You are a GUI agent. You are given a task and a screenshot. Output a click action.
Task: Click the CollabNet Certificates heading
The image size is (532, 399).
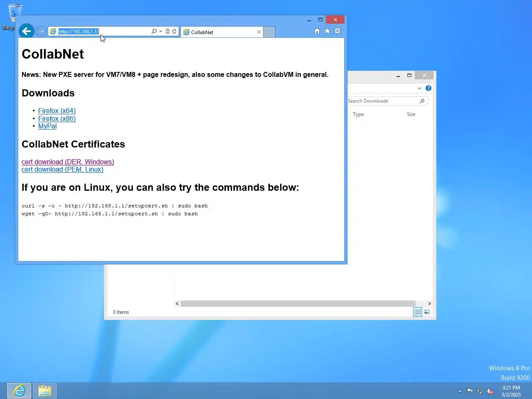[73, 144]
